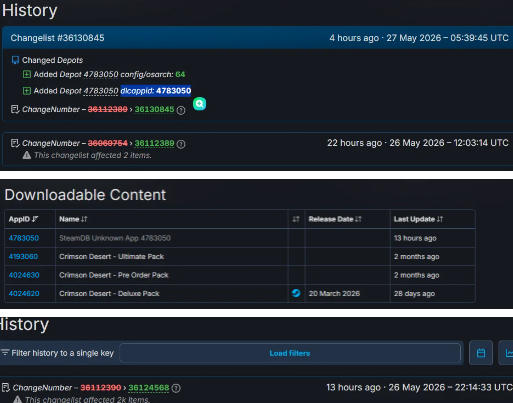Load filters for history key filtering
The height and width of the screenshot is (403, 513).
click(x=290, y=353)
